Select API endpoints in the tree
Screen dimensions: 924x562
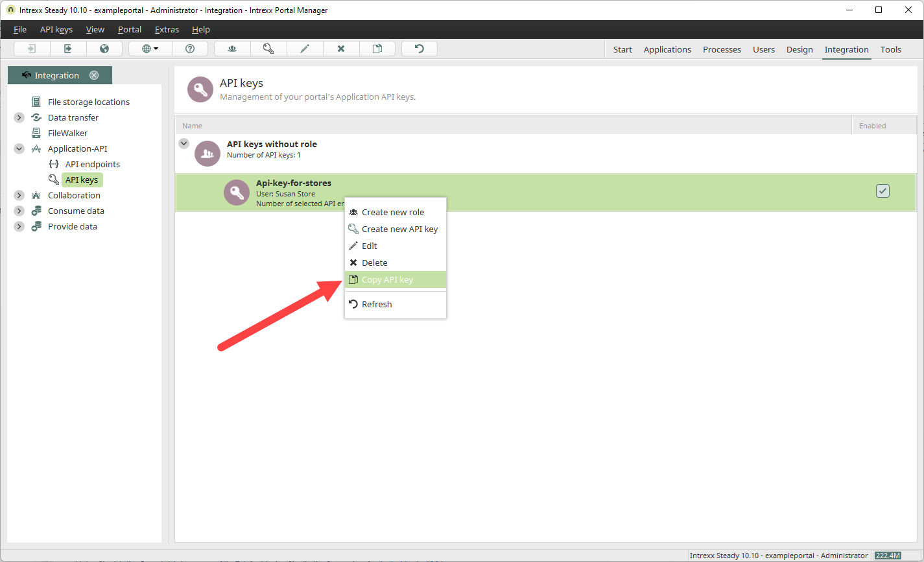tap(93, 164)
